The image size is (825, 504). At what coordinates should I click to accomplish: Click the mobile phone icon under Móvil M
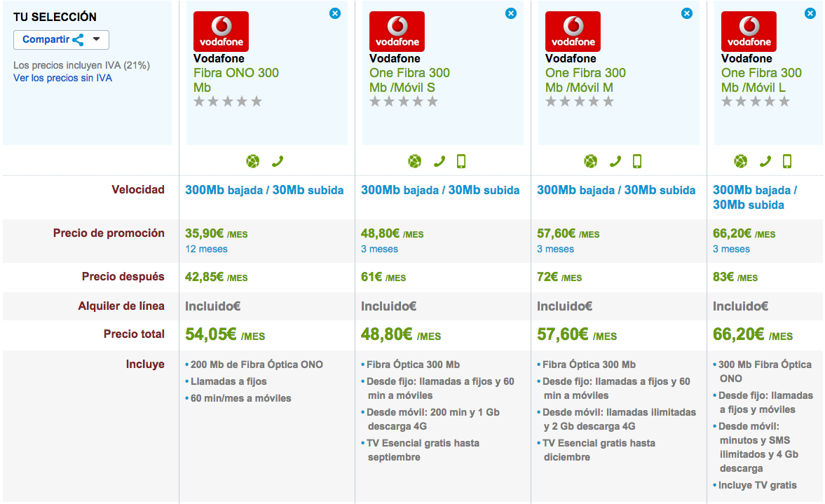637,161
